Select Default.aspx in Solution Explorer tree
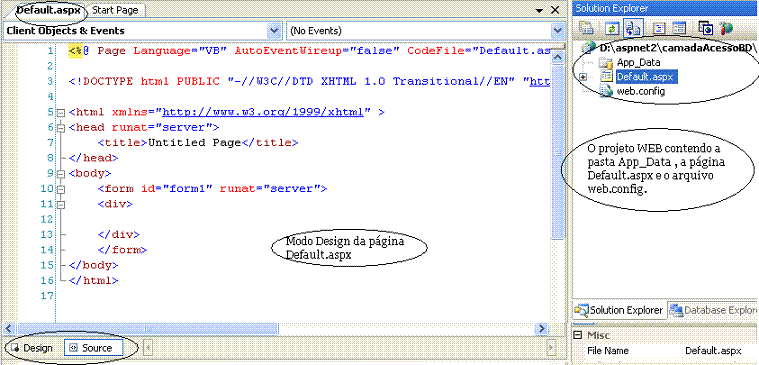Viewport: 759px width, 365px height. click(646, 76)
